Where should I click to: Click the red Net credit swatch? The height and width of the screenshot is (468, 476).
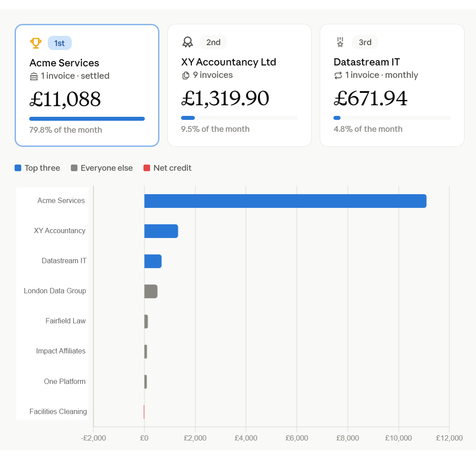pyautogui.click(x=147, y=168)
